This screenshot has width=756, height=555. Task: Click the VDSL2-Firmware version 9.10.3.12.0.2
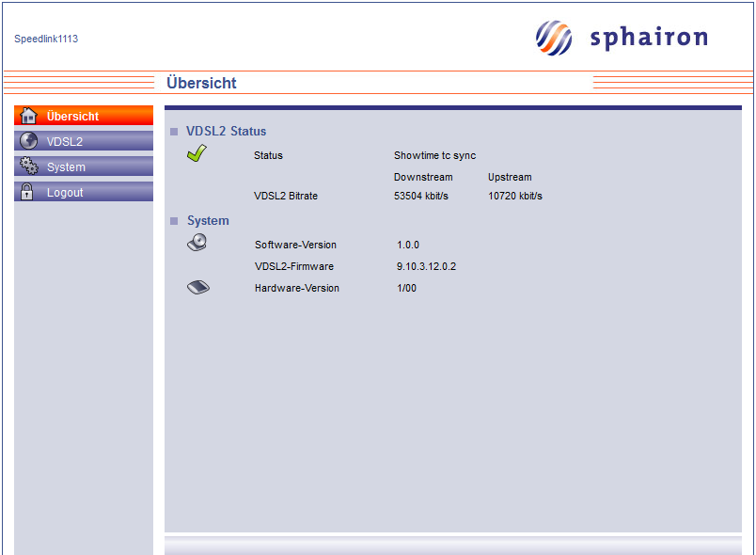(x=426, y=266)
